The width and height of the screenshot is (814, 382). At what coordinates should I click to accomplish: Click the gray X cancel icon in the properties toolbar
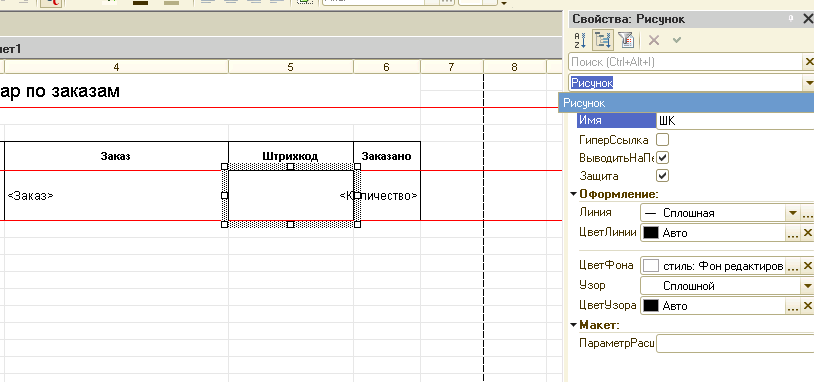pos(654,40)
